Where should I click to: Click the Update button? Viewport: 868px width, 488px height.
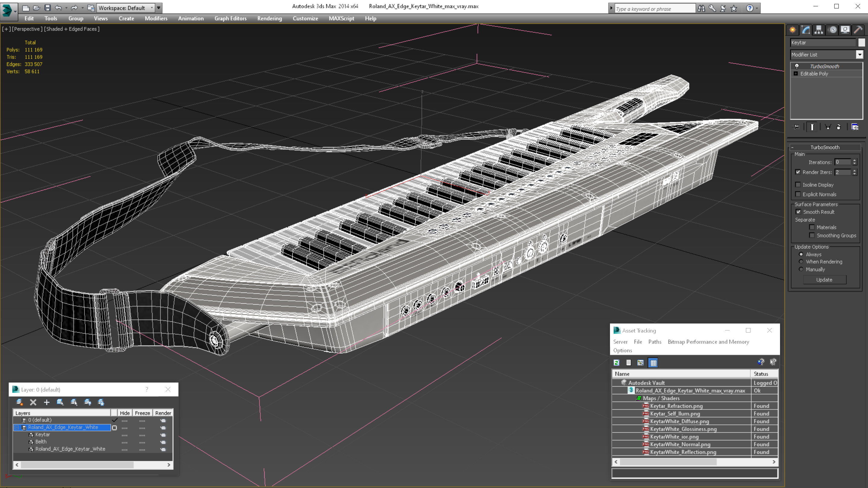point(824,280)
